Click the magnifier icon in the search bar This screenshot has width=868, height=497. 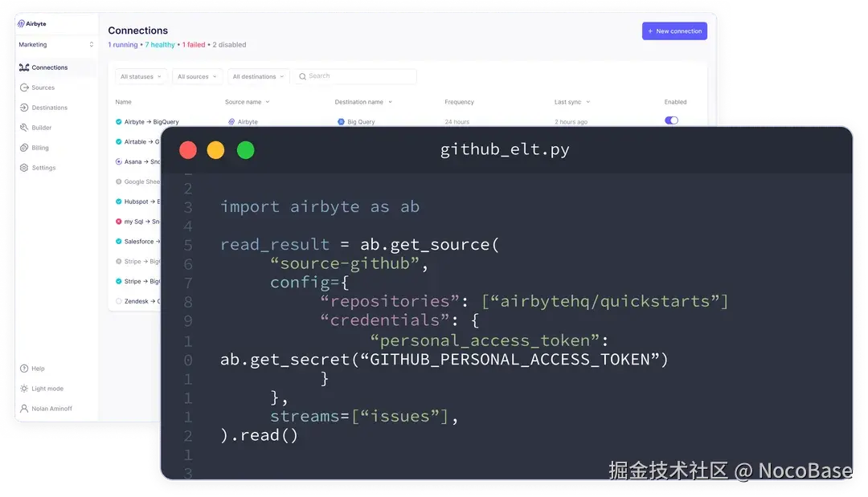click(x=301, y=75)
